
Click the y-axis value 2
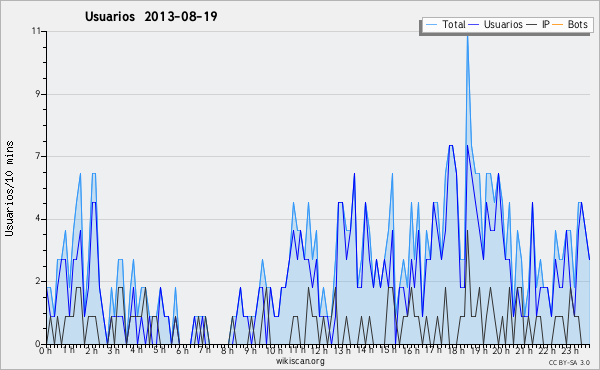[x=38, y=281]
